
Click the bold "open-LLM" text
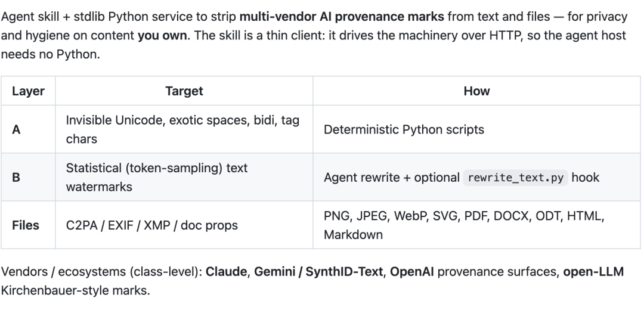(x=593, y=272)
